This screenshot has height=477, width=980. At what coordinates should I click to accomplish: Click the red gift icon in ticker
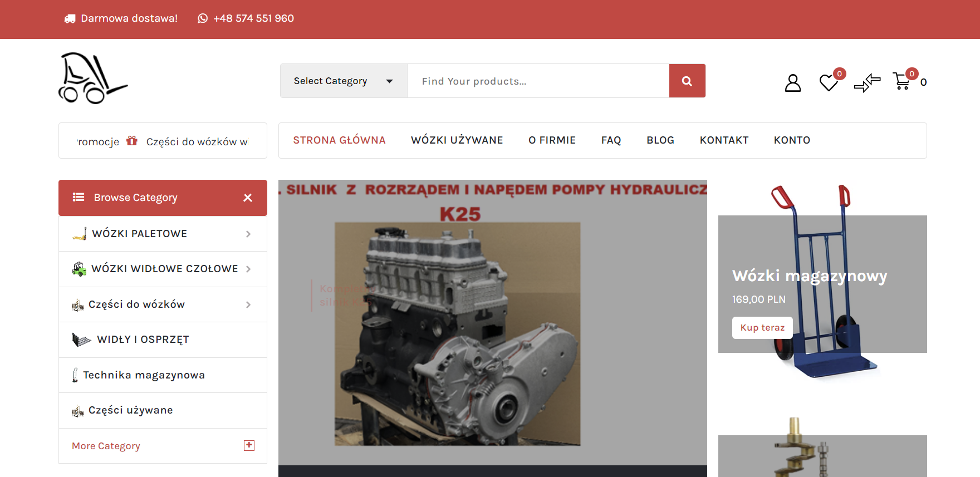[132, 141]
